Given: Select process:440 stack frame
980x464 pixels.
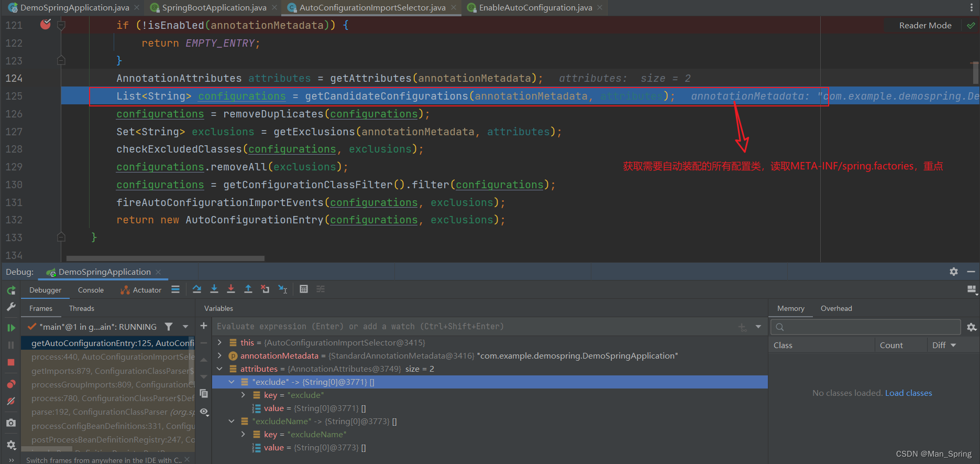Looking at the screenshot, I should click(108, 357).
